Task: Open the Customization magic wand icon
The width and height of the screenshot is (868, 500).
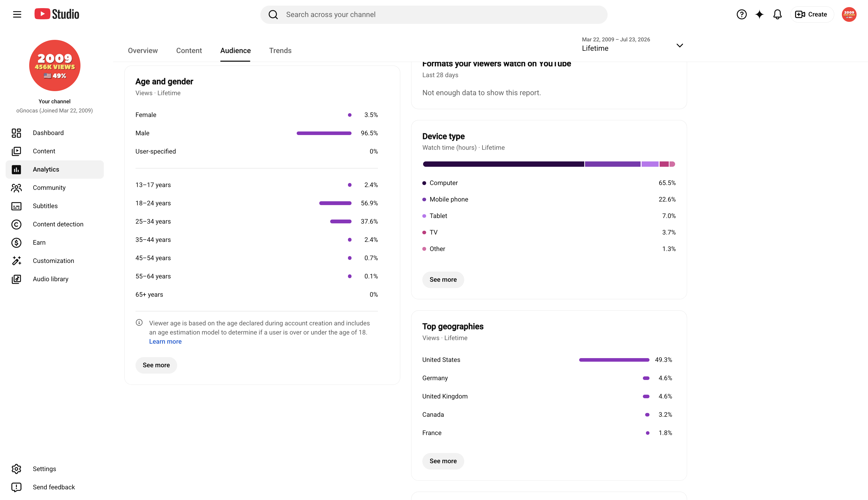Action: point(16,261)
